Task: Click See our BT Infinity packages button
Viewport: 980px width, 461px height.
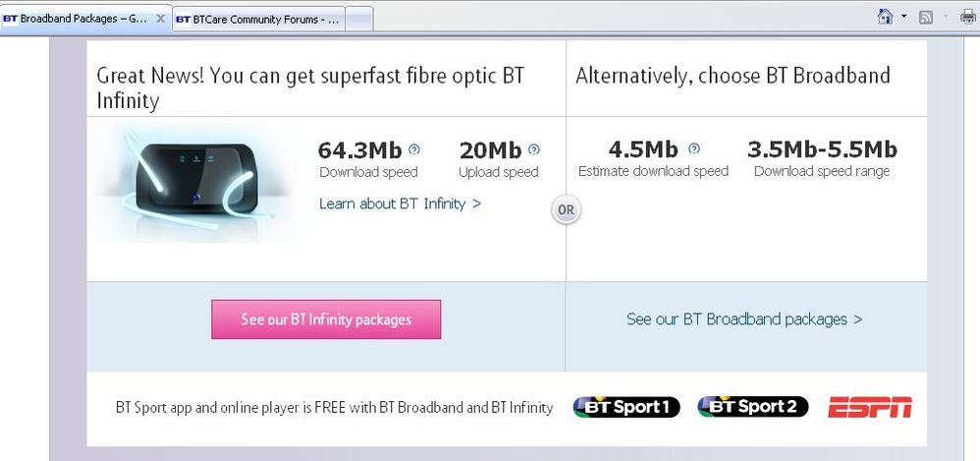Action: [x=326, y=319]
